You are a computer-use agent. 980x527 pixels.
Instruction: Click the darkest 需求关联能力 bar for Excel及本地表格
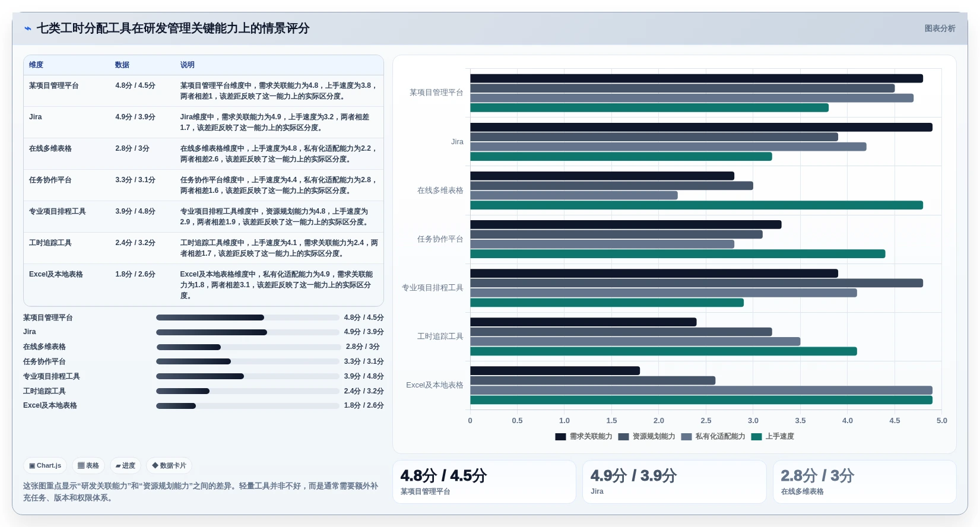point(555,371)
